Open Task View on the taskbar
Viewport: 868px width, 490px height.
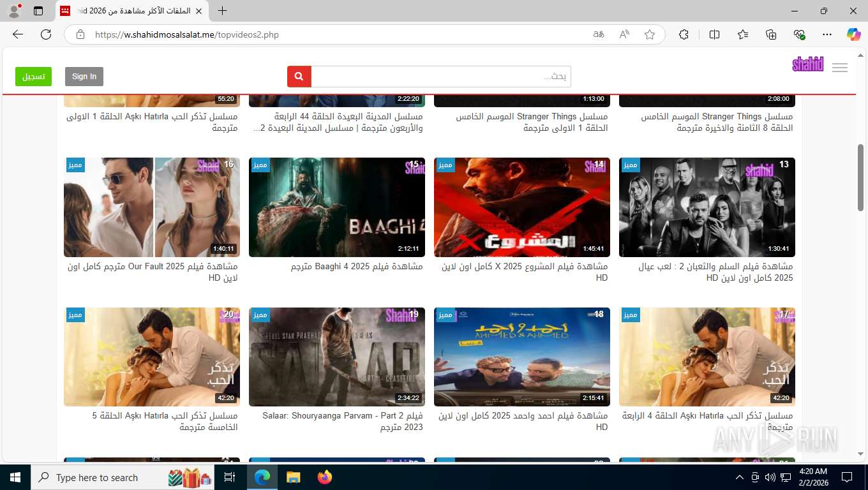pos(230,477)
